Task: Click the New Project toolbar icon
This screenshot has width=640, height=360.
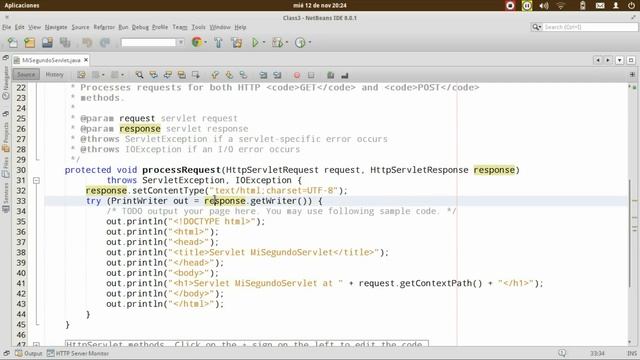Action: (29, 42)
